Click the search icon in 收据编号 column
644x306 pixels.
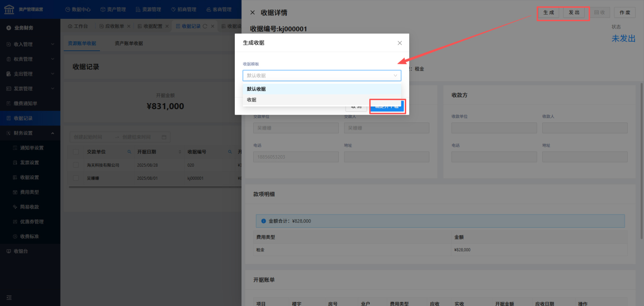(x=230, y=152)
